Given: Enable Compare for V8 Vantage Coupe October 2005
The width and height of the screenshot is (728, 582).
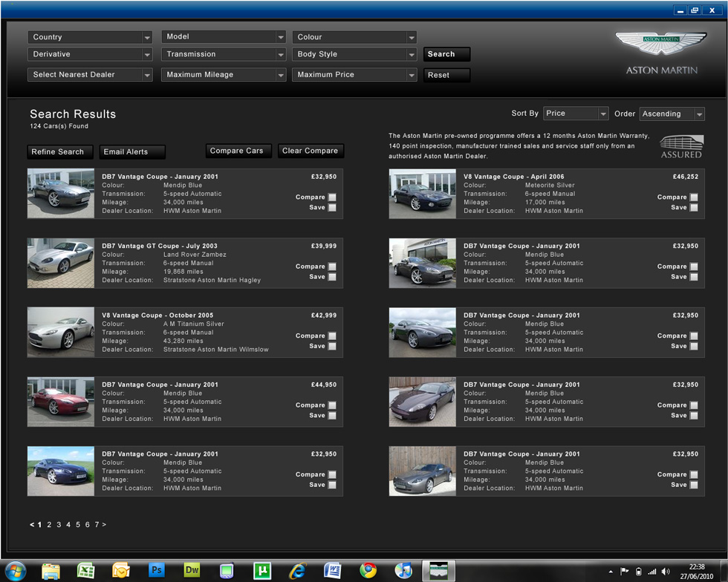Looking at the screenshot, I should coord(332,336).
